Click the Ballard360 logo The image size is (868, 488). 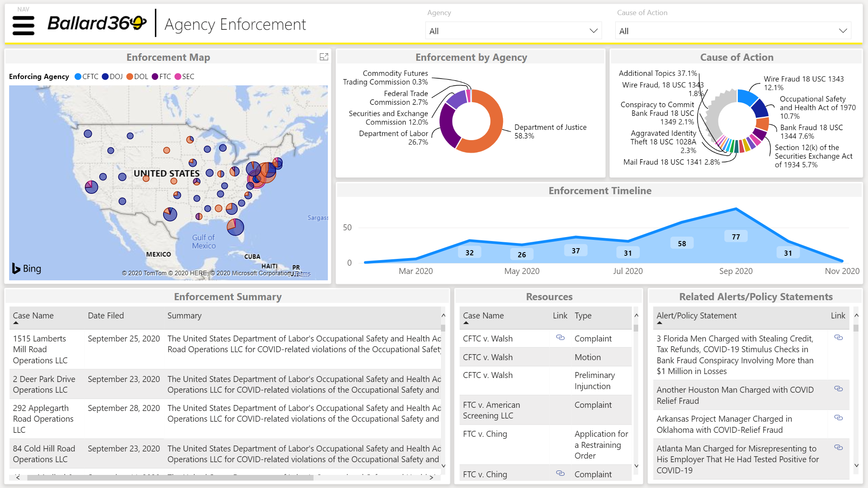97,23
